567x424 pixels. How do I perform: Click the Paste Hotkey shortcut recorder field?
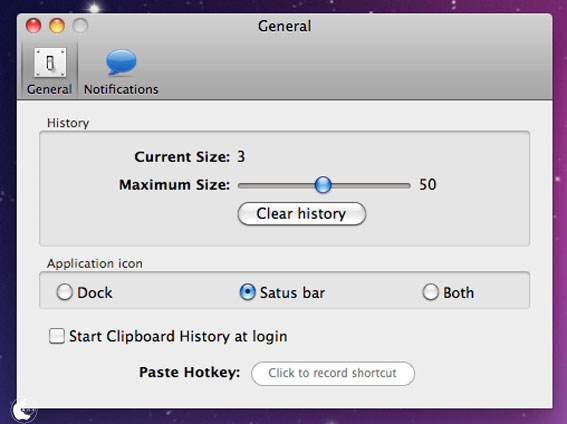click(x=333, y=373)
